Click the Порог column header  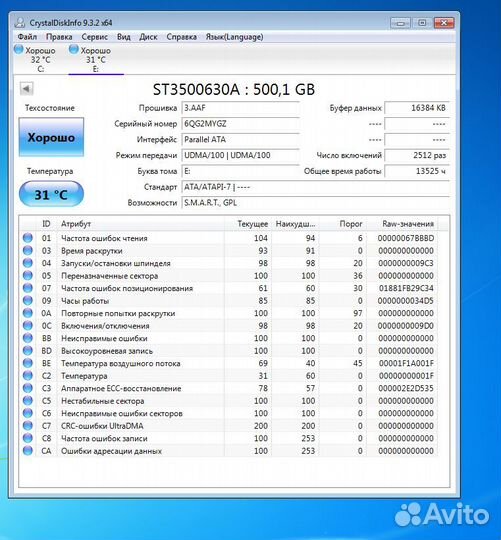point(343,224)
